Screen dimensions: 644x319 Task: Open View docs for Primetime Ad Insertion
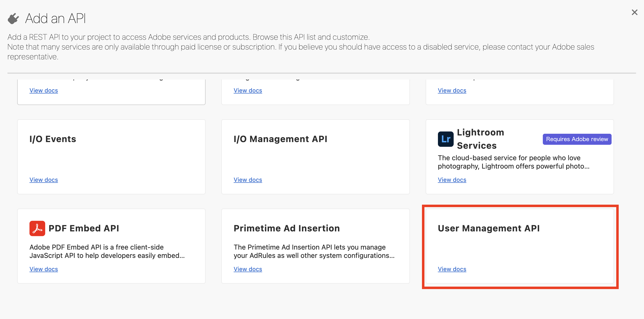point(248,269)
